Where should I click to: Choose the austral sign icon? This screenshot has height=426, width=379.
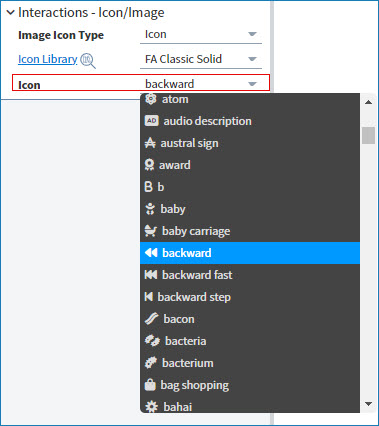(x=150, y=143)
